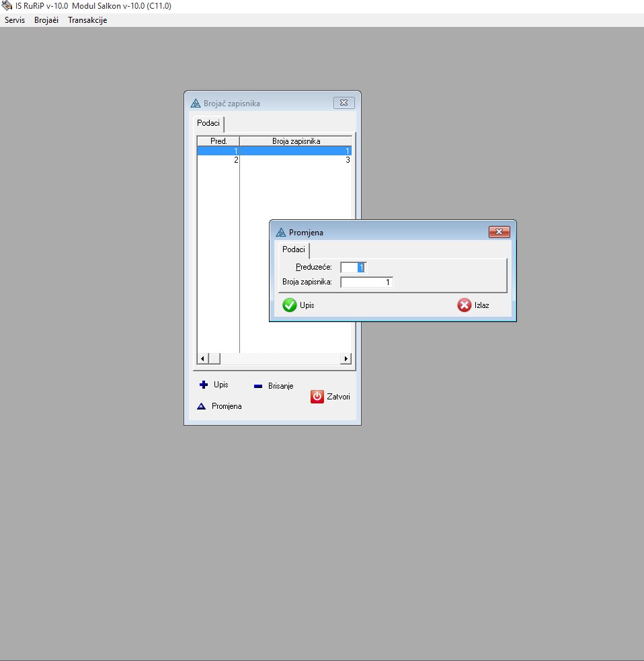Open the Servis menu
Screen dimensions: 644x661
pyautogui.click(x=15, y=20)
